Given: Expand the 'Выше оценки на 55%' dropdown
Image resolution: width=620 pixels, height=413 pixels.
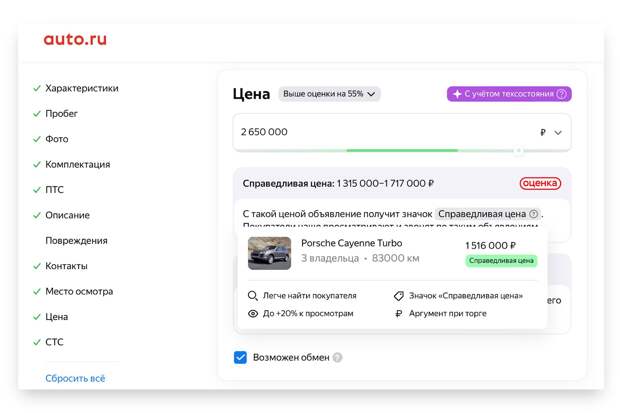Looking at the screenshot, I should click(329, 94).
